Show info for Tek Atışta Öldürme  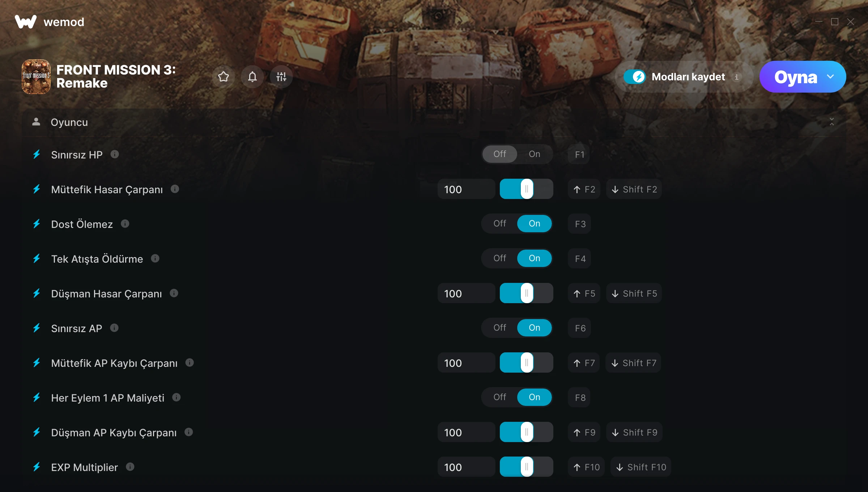(x=155, y=259)
